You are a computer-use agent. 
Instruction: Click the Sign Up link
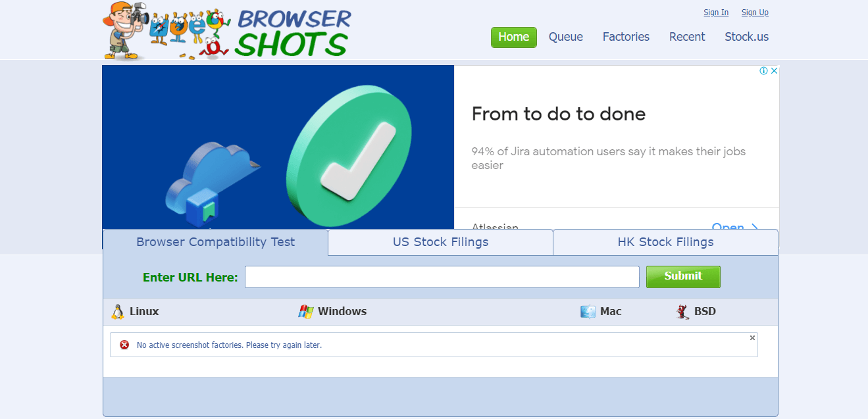[x=755, y=12]
